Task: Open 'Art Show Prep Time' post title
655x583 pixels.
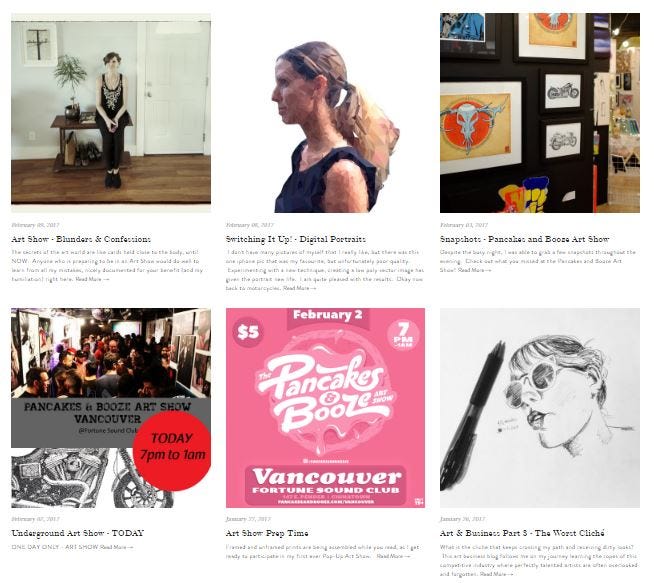Action: (267, 533)
